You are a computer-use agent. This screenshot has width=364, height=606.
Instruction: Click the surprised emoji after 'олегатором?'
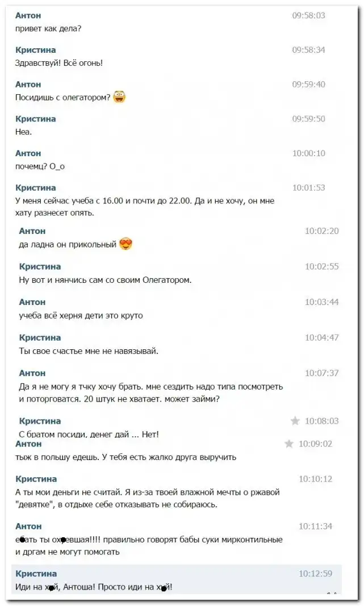[x=119, y=97]
